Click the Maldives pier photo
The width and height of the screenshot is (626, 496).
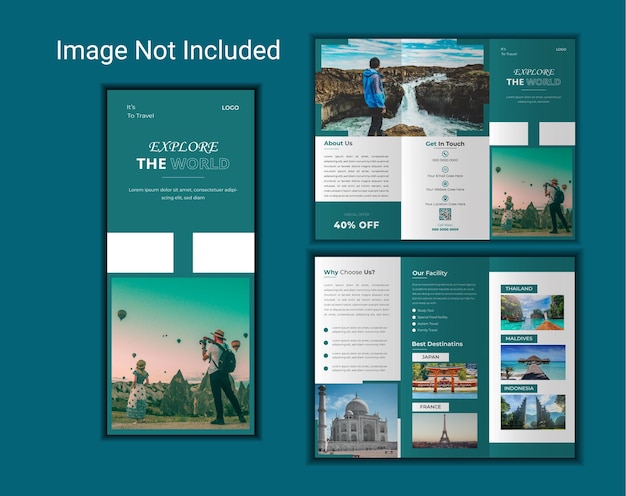coord(533,362)
